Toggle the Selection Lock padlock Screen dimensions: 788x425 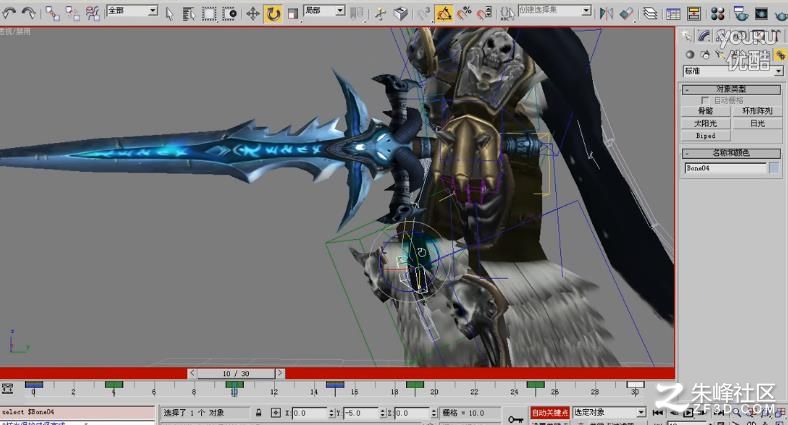click(258, 412)
